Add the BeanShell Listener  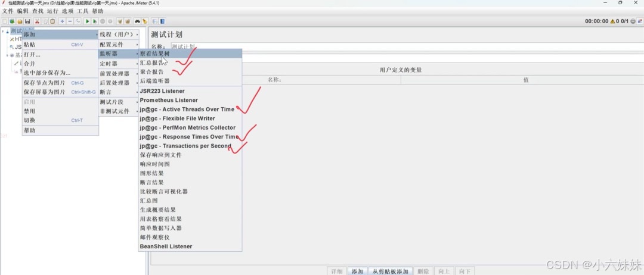tap(190, 246)
